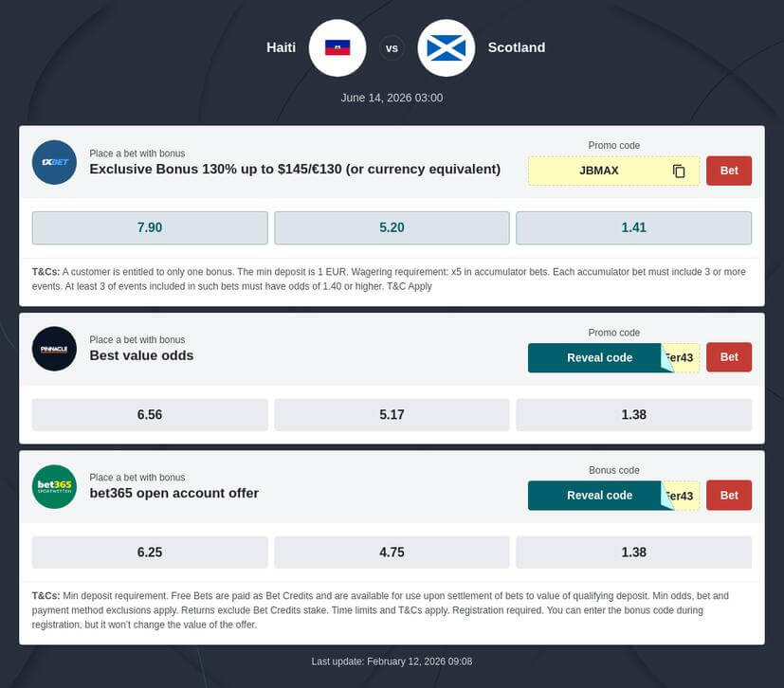Click the Bet button in the Pinnacle row
784x688 pixels.
click(x=728, y=357)
